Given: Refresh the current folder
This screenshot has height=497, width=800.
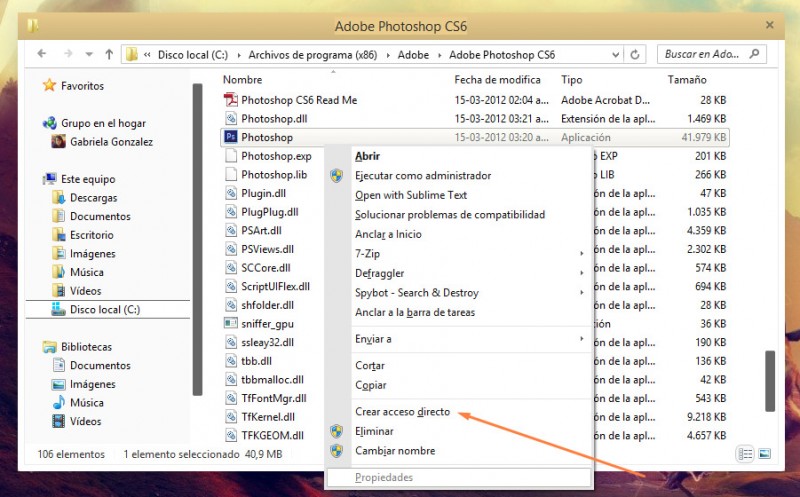Looking at the screenshot, I should click(635, 54).
